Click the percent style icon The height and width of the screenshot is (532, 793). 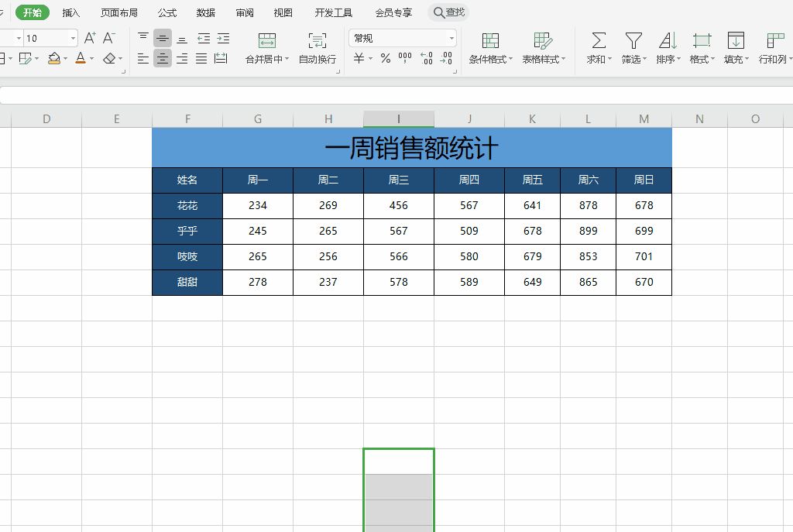pos(385,59)
